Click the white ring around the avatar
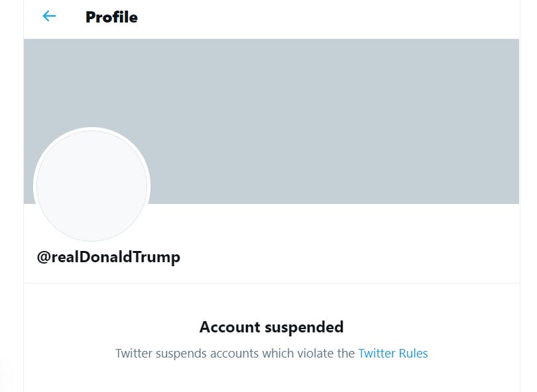 91,129
